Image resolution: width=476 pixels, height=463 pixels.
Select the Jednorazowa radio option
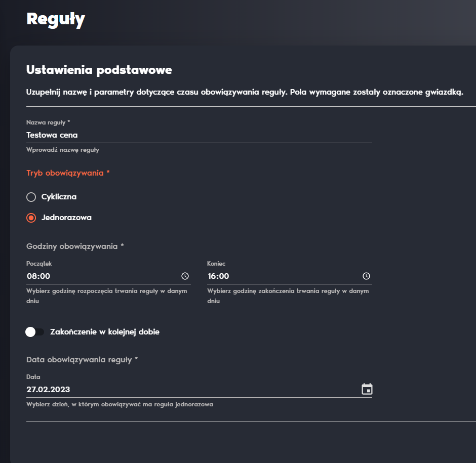31,218
